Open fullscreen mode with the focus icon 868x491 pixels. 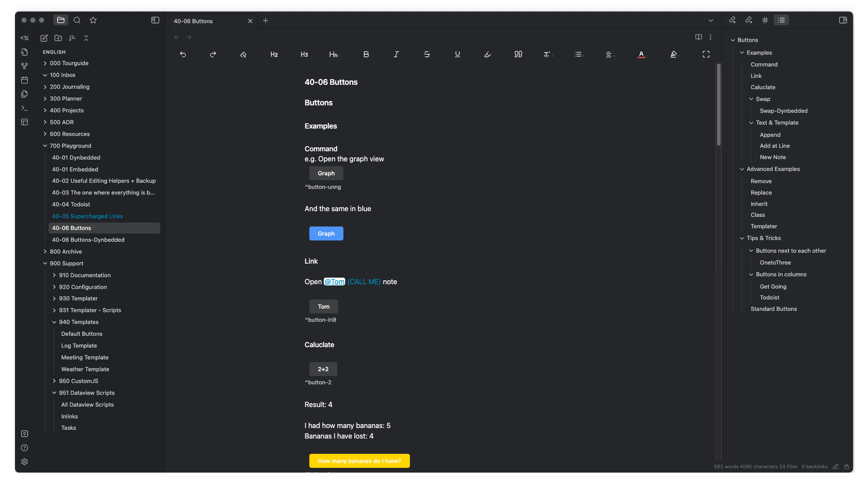click(x=706, y=55)
